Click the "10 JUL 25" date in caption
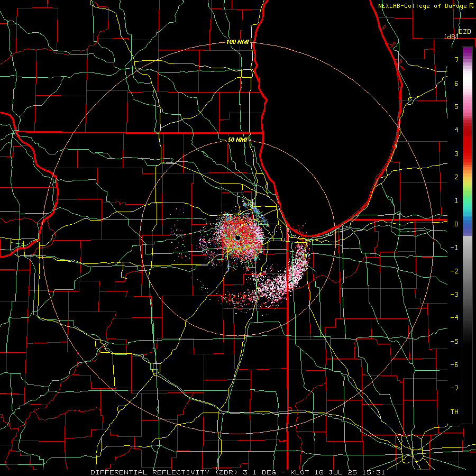476x476 pixels. pos(337,472)
